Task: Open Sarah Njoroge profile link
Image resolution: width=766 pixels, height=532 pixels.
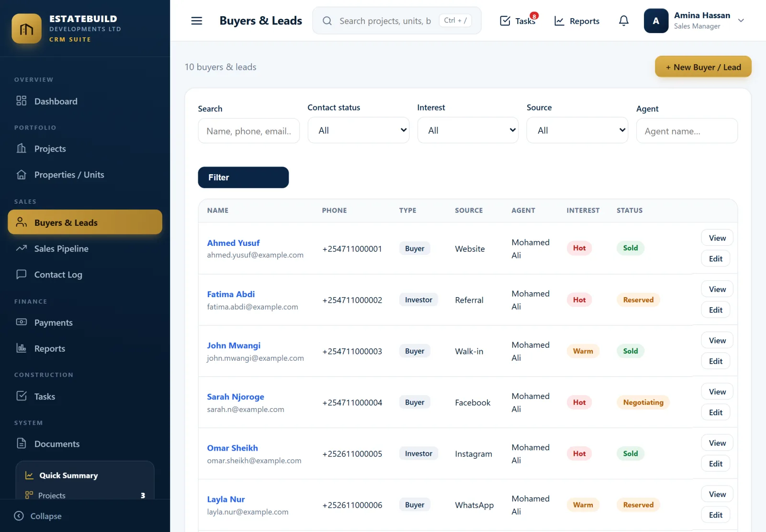Action: point(236,397)
